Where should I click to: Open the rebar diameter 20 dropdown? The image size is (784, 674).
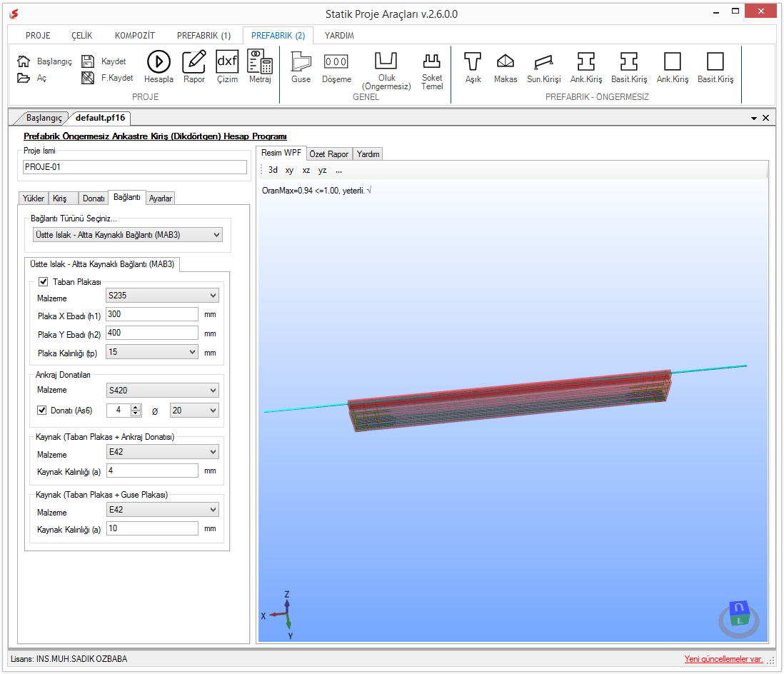pyautogui.click(x=194, y=411)
